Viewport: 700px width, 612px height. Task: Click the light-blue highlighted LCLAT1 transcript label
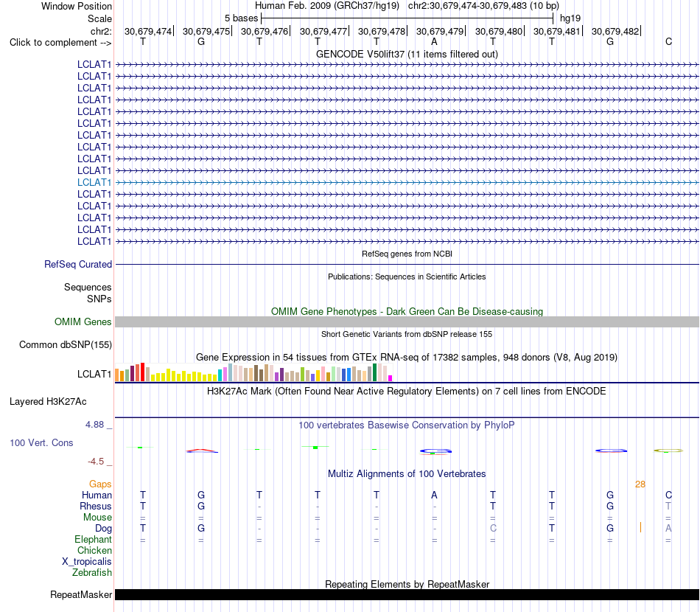(x=94, y=182)
